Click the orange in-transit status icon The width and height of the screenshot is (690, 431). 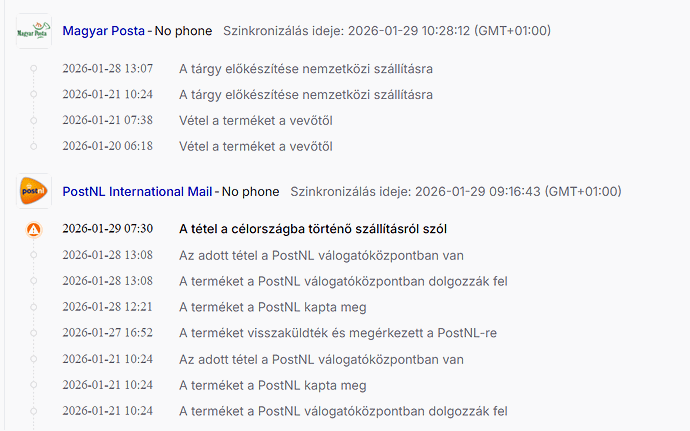click(34, 229)
